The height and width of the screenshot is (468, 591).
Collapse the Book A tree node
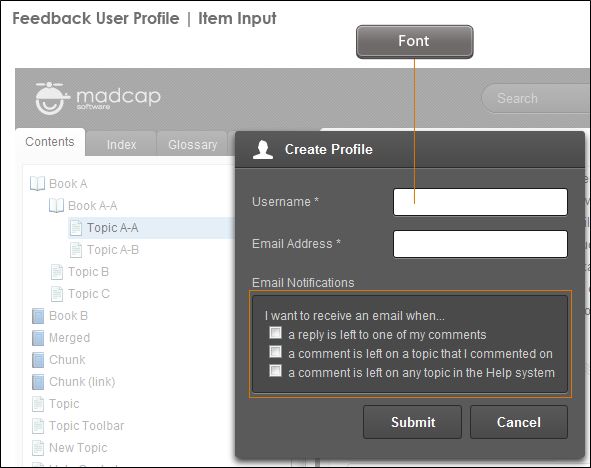[68, 184]
